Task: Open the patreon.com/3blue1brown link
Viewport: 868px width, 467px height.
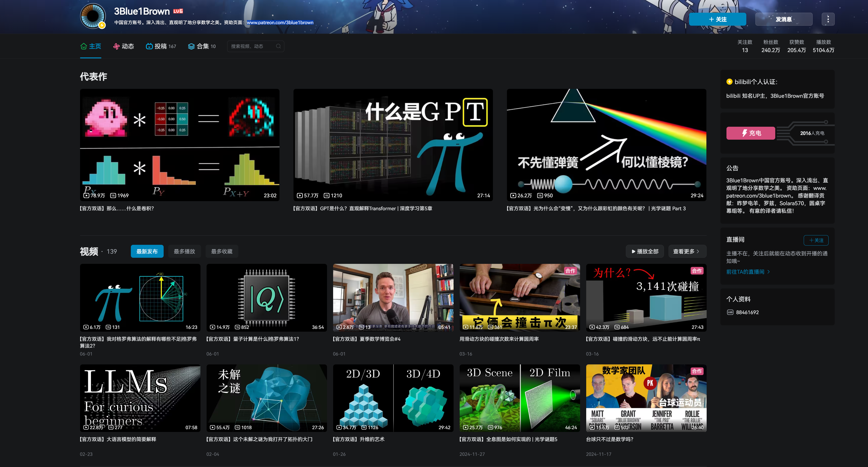Action: 280,23
